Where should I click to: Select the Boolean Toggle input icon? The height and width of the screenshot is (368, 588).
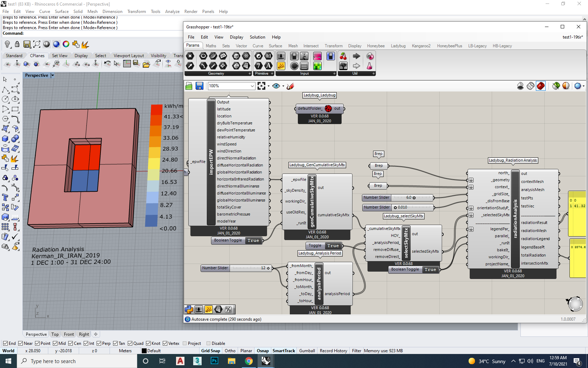click(x=294, y=56)
